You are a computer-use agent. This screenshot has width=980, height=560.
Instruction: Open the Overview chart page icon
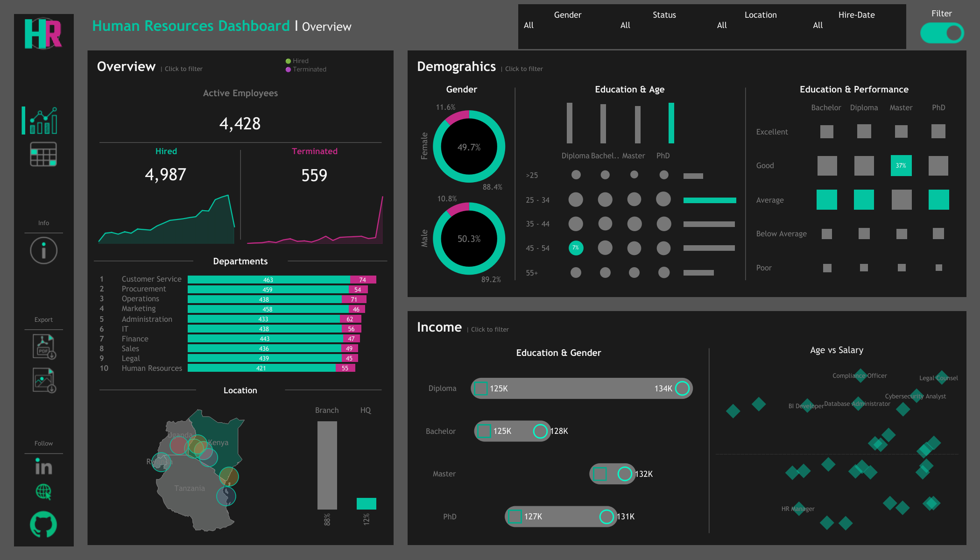click(43, 121)
